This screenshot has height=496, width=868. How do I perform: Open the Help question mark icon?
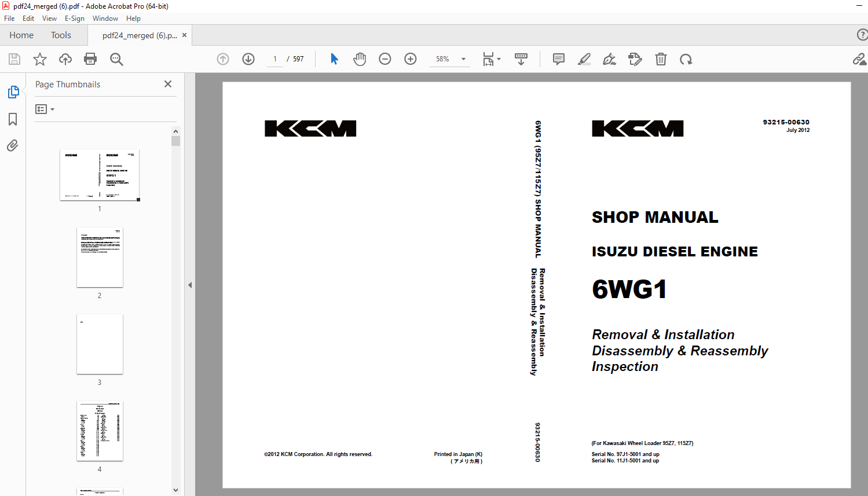862,35
